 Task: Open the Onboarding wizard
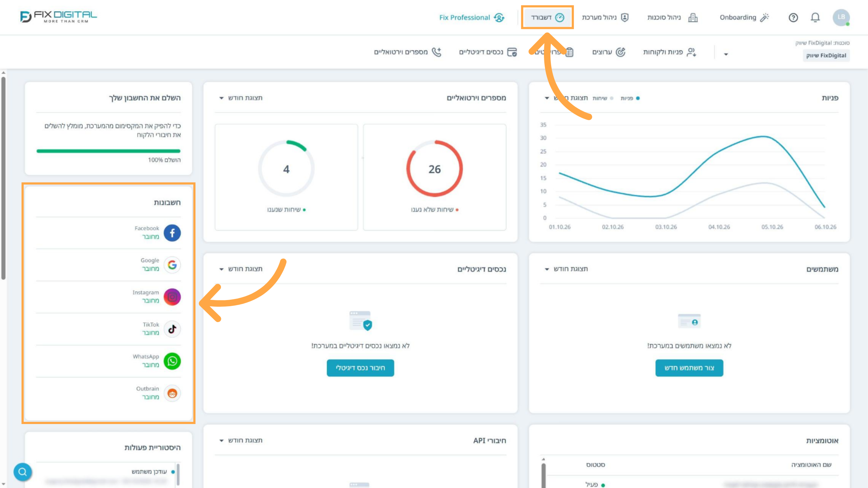(744, 17)
